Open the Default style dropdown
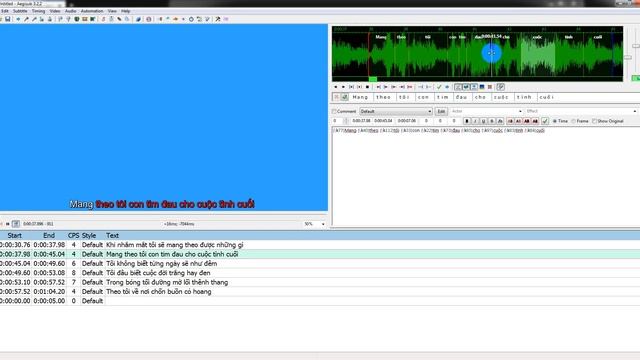 click(x=396, y=111)
